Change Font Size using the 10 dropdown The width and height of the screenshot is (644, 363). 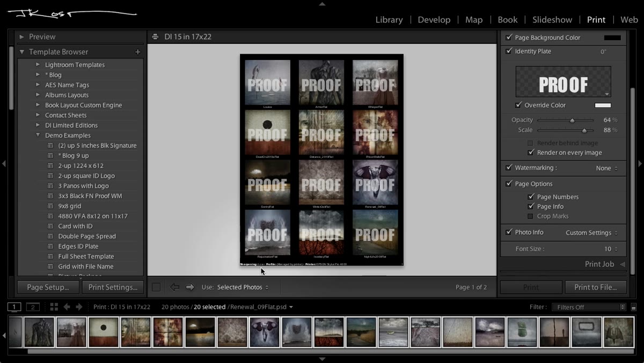(611, 249)
